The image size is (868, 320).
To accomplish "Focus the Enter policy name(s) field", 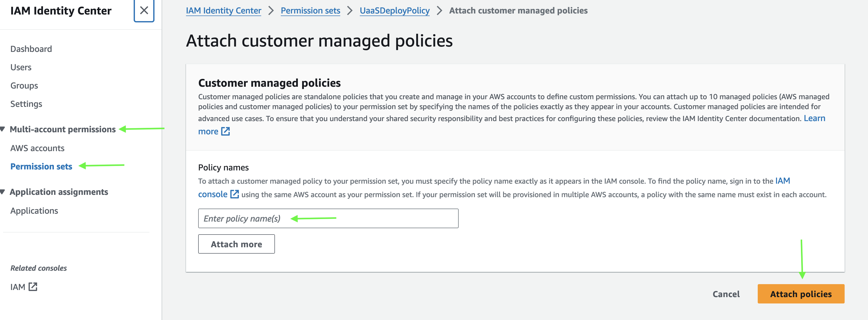I will [x=328, y=219].
